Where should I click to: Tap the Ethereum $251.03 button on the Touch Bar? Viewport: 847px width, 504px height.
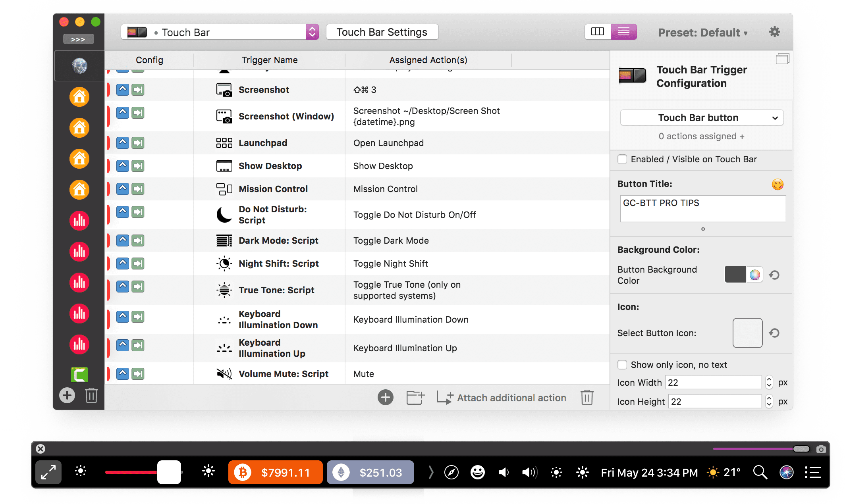(370, 472)
